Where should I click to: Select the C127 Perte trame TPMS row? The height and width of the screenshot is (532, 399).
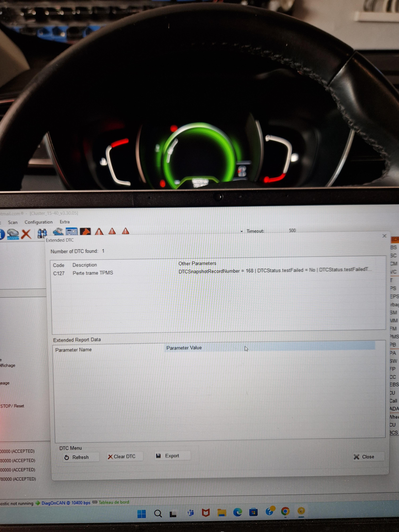pyautogui.click(x=93, y=273)
